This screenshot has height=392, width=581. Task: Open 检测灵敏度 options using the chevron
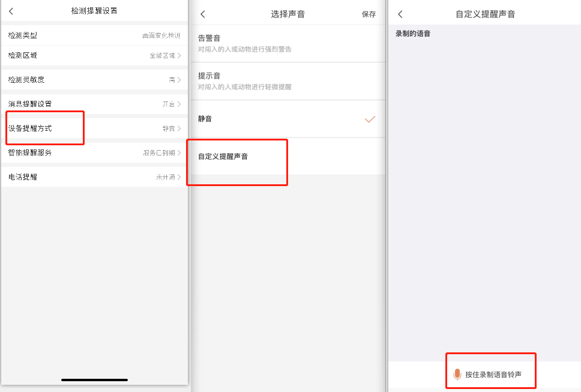179,79
